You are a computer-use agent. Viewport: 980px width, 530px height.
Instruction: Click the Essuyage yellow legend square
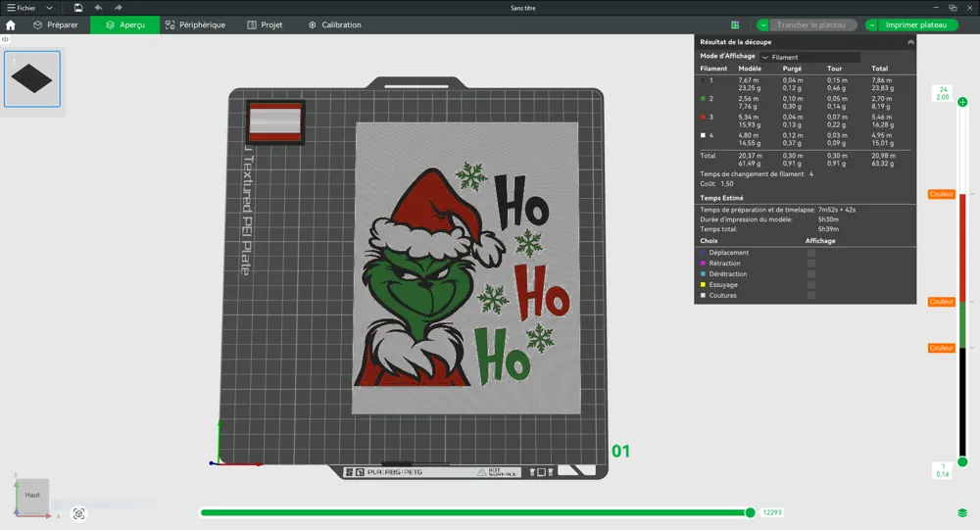click(x=703, y=284)
